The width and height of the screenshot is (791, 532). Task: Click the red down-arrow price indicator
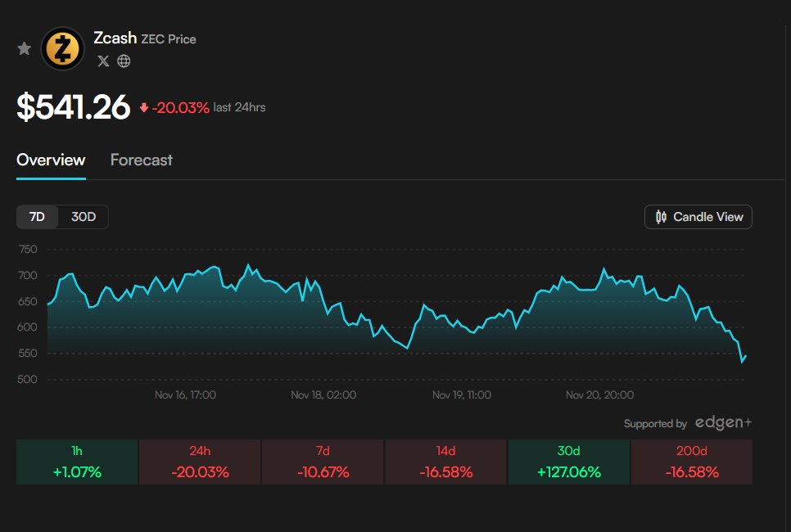tap(146, 106)
